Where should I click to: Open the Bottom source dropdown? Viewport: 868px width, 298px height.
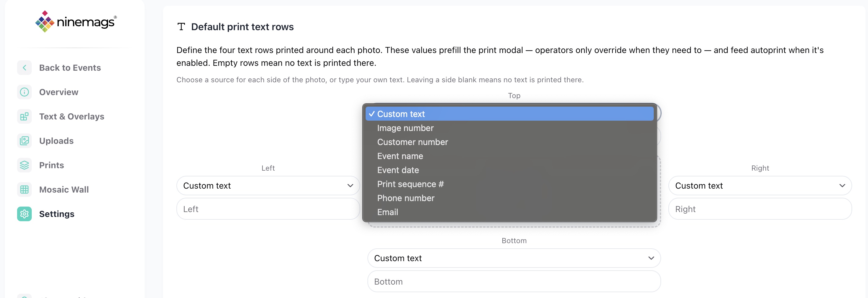click(x=514, y=258)
